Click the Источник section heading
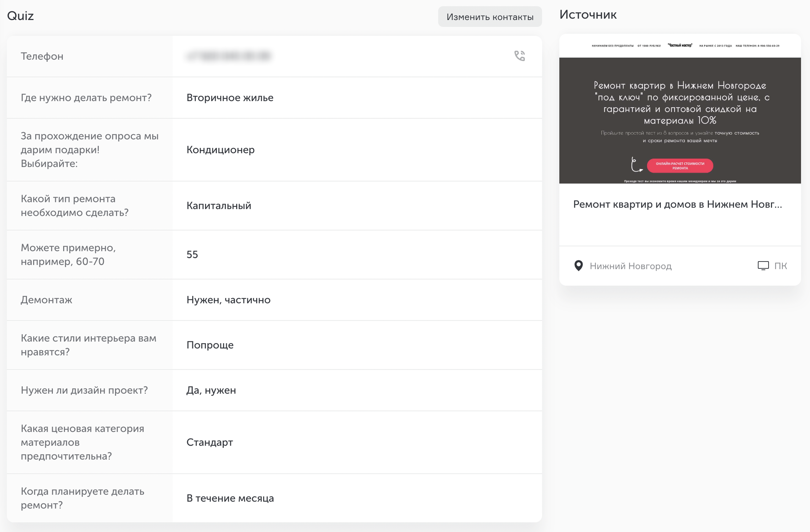The height and width of the screenshot is (532, 810). point(588,14)
